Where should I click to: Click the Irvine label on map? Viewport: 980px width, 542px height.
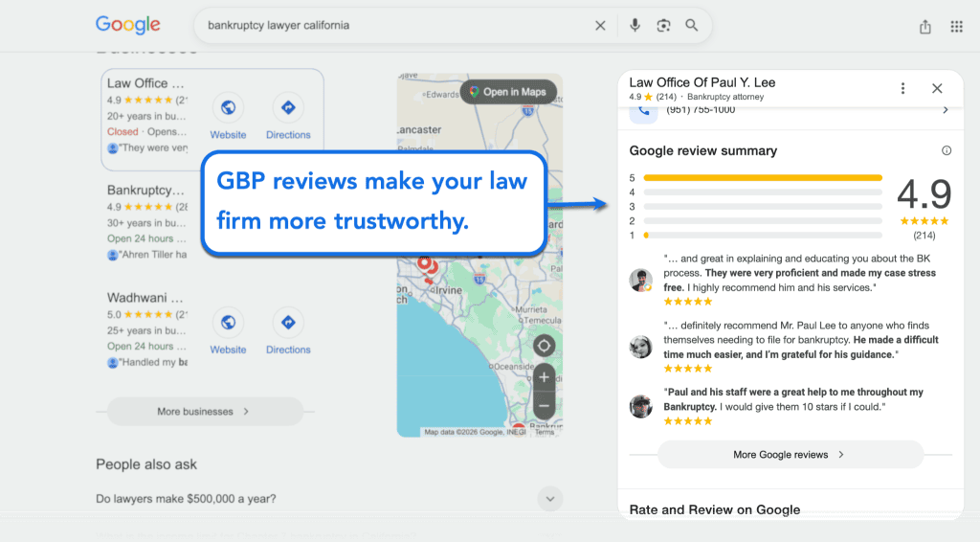(449, 291)
